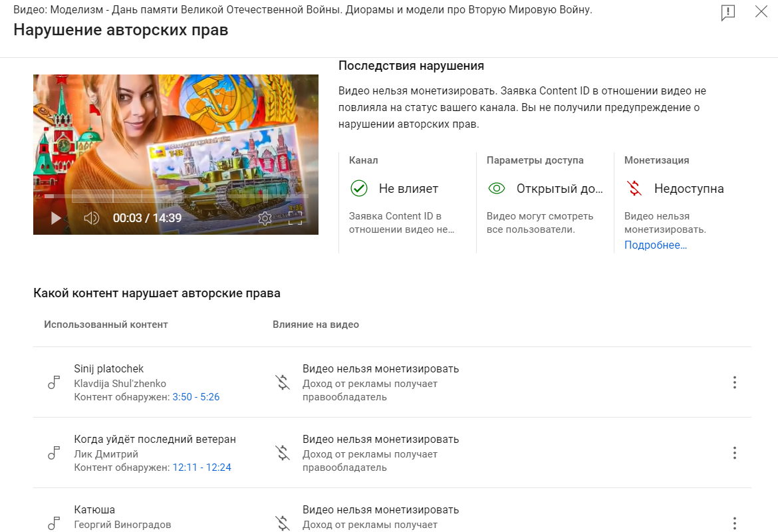Click the Параметры доступа column label
Image resolution: width=778 pixels, height=532 pixels.
pos(535,160)
